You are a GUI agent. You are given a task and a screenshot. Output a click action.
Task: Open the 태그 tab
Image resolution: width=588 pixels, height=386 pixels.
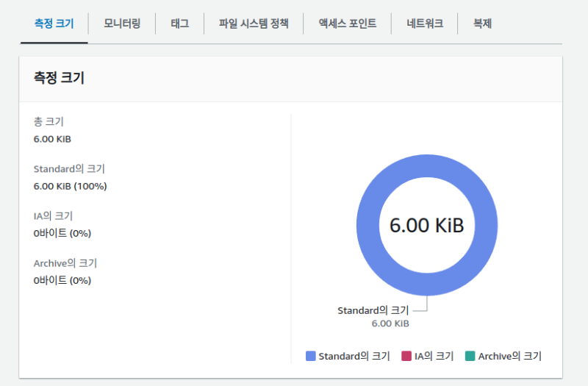click(179, 24)
